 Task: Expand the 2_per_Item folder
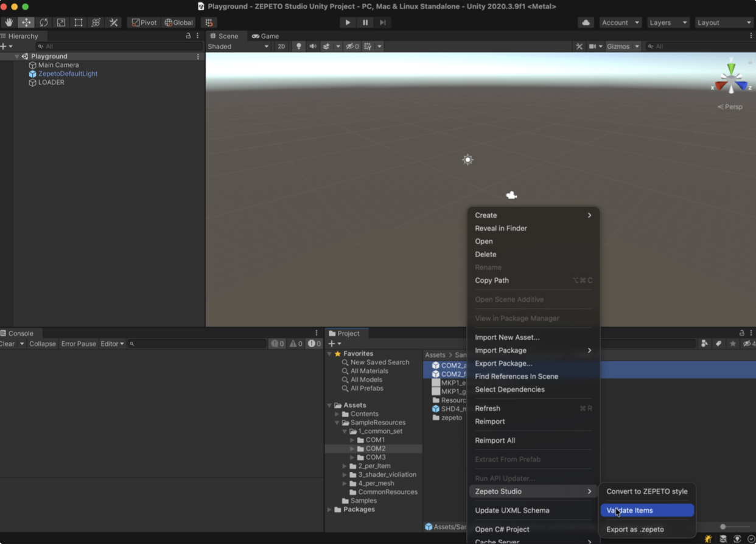point(345,466)
